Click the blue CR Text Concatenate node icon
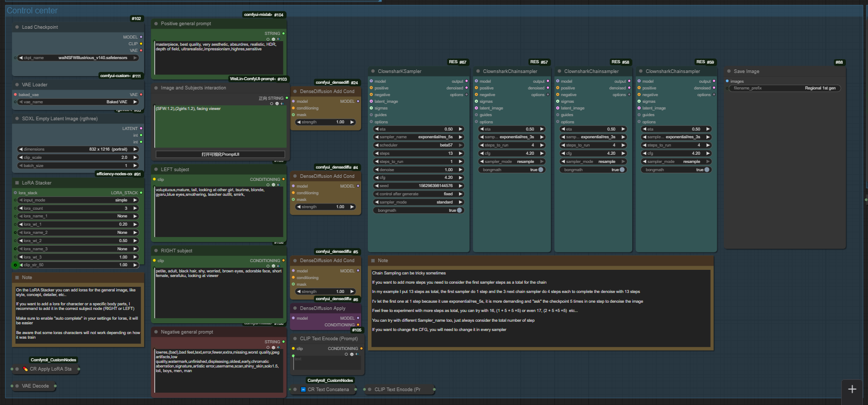 303,390
